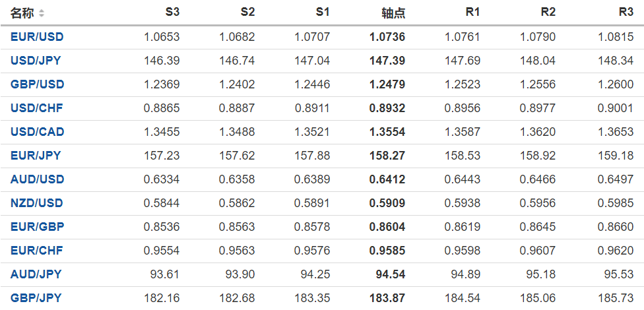The image size is (644, 310).
Task: Open the EUR/GBP pair link
Action: [37, 227]
